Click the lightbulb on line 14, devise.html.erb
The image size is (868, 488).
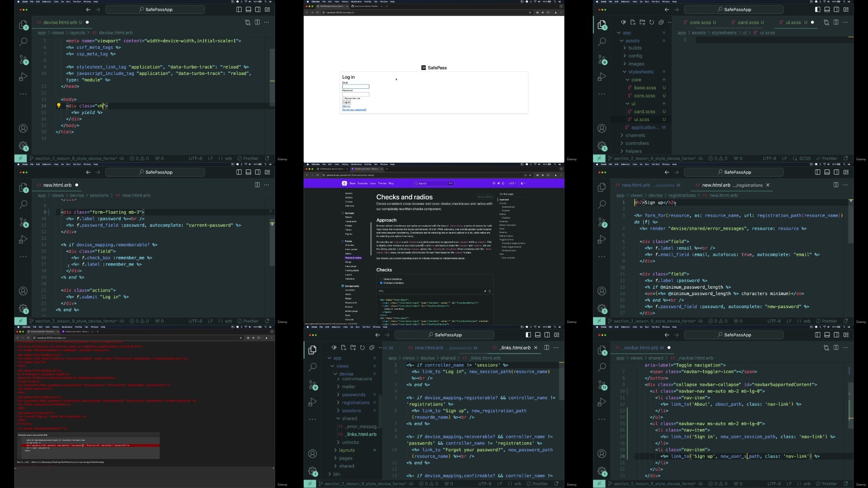(x=59, y=106)
